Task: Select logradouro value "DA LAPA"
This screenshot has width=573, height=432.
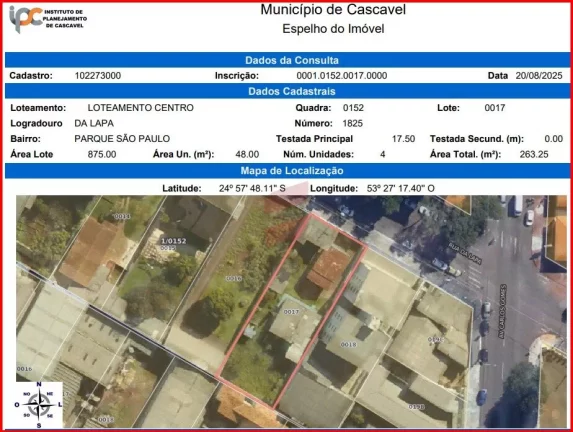Action: click(x=94, y=123)
